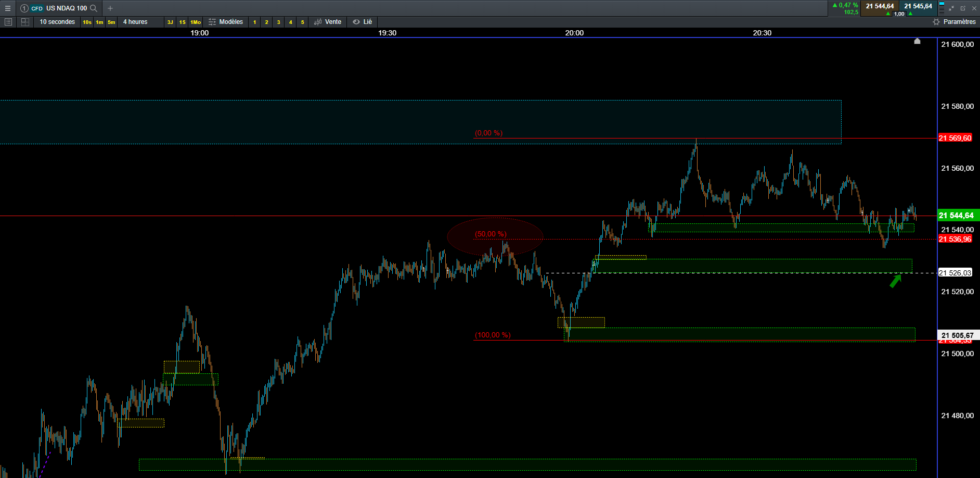Add a new chart tab

(110, 8)
